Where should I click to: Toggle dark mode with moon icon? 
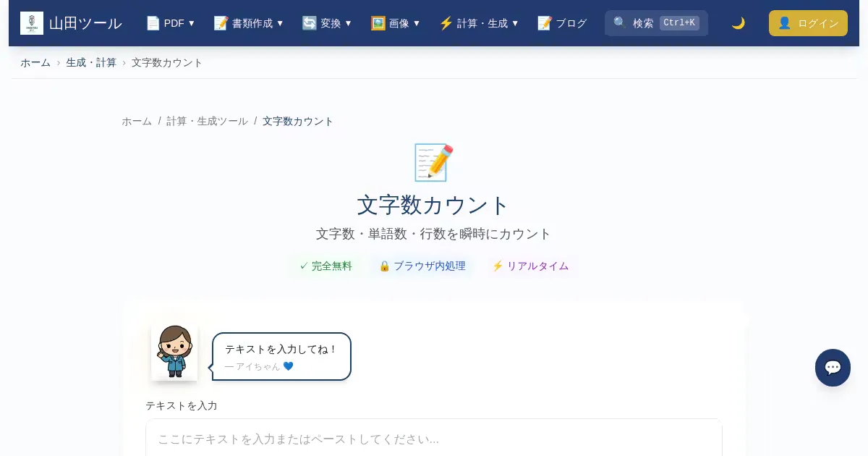738,23
